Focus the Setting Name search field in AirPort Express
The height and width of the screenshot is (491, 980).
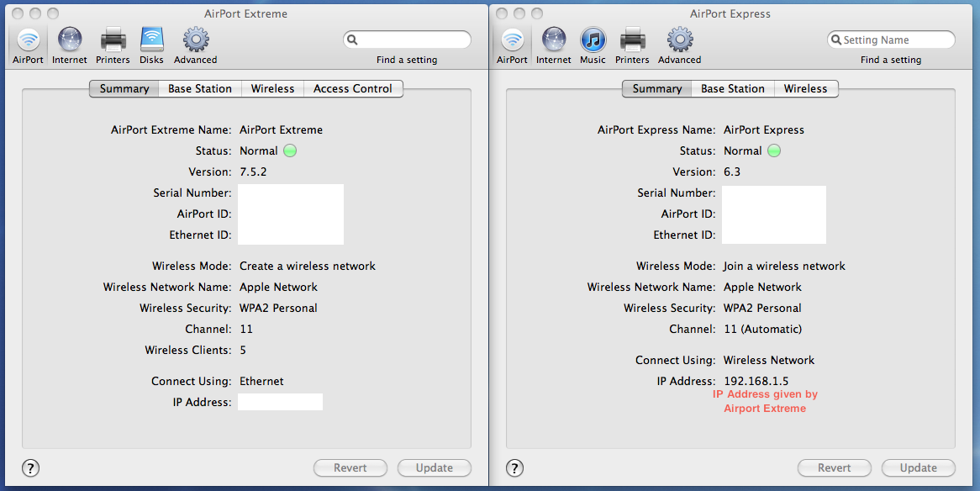pos(891,40)
